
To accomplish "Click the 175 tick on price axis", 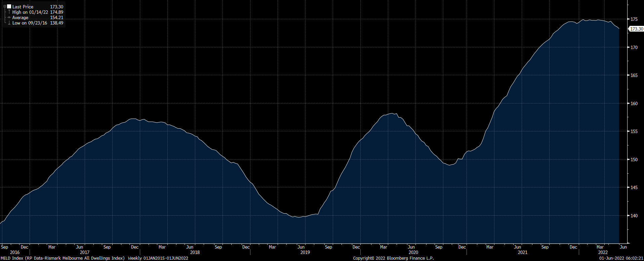I will 634,19.
